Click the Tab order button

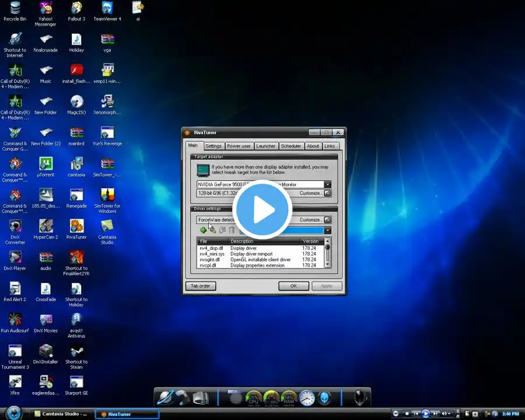click(201, 286)
